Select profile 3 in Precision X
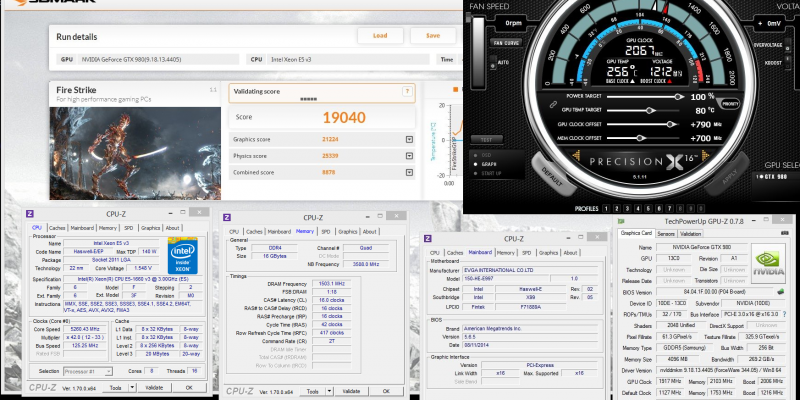Screen dimensions: 800x400 coord(627,209)
